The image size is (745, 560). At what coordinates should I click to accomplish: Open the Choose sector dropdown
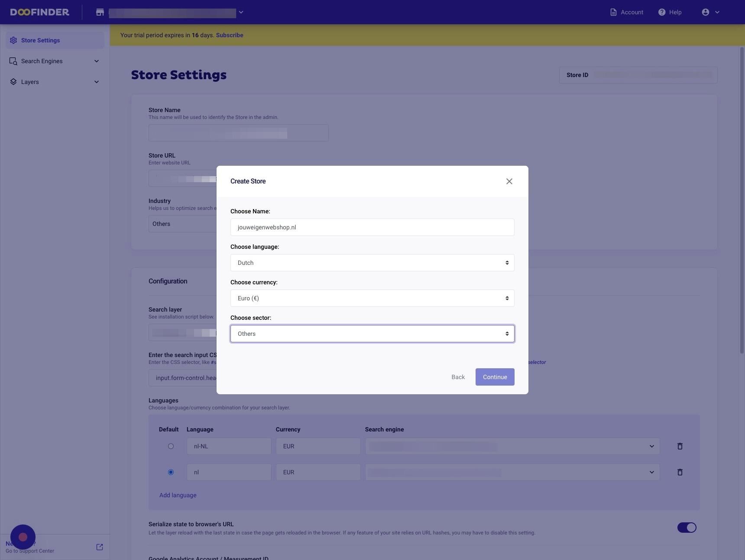372,334
